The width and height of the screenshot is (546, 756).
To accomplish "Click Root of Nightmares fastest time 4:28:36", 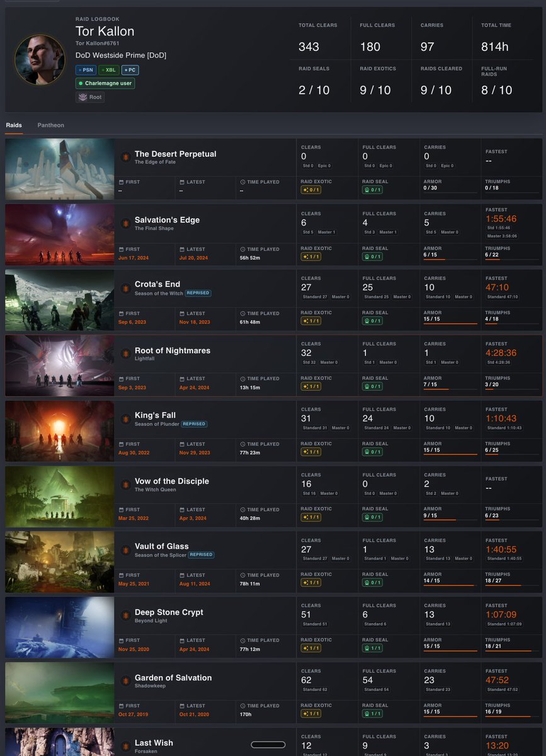I will point(501,353).
